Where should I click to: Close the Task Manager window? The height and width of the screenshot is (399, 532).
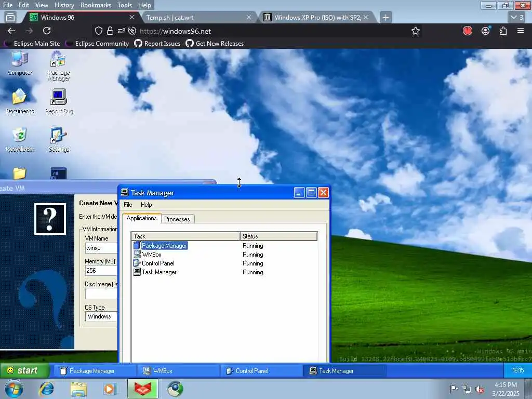323,193
